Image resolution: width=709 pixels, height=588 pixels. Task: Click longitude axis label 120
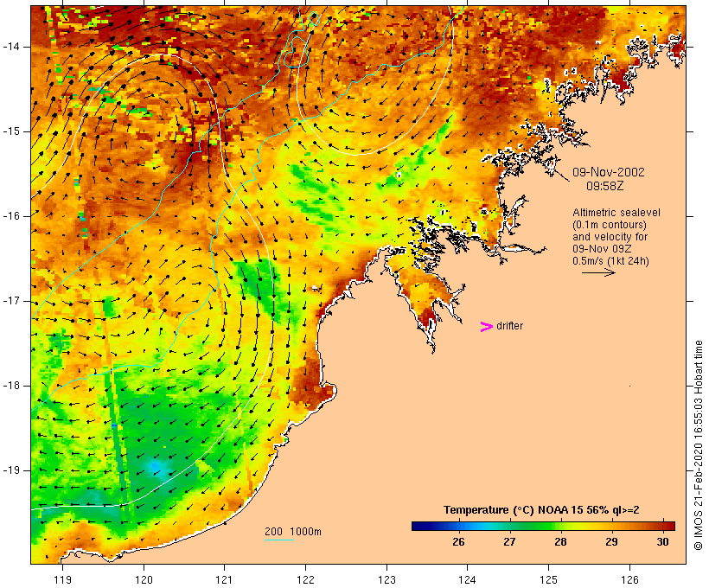144,579
